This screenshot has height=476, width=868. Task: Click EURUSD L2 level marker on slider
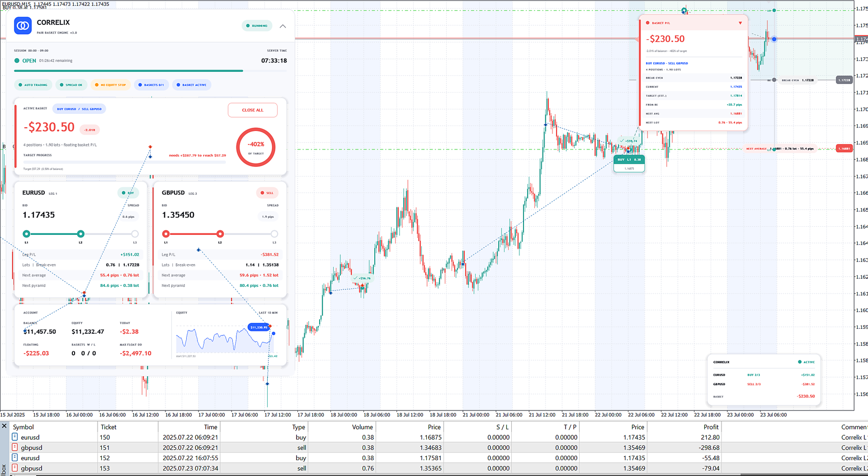(x=80, y=234)
